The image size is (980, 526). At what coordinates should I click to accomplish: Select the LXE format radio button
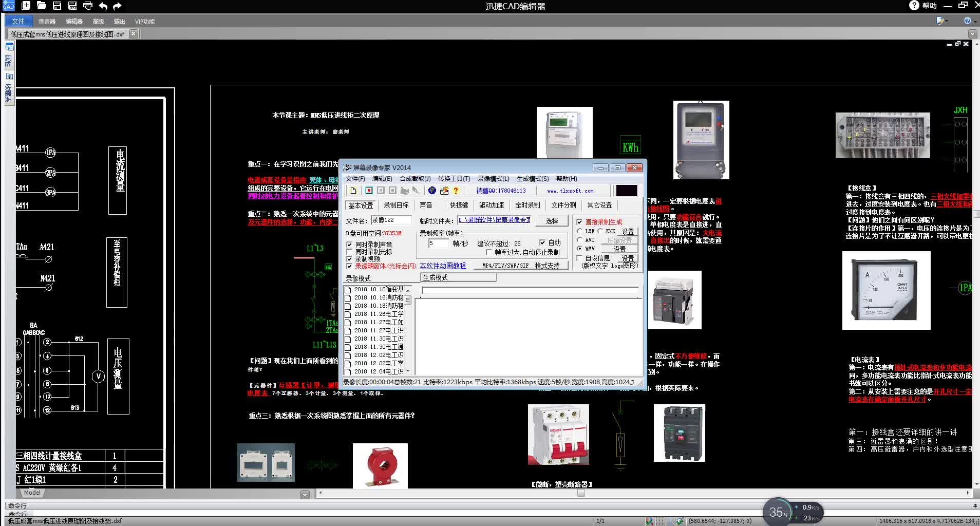[x=579, y=231]
